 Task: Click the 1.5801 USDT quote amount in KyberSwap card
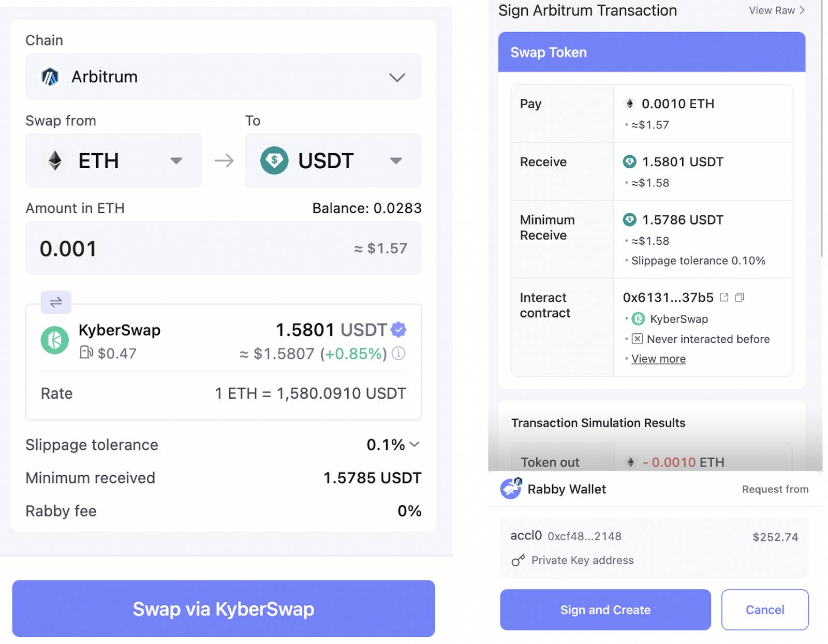(331, 330)
